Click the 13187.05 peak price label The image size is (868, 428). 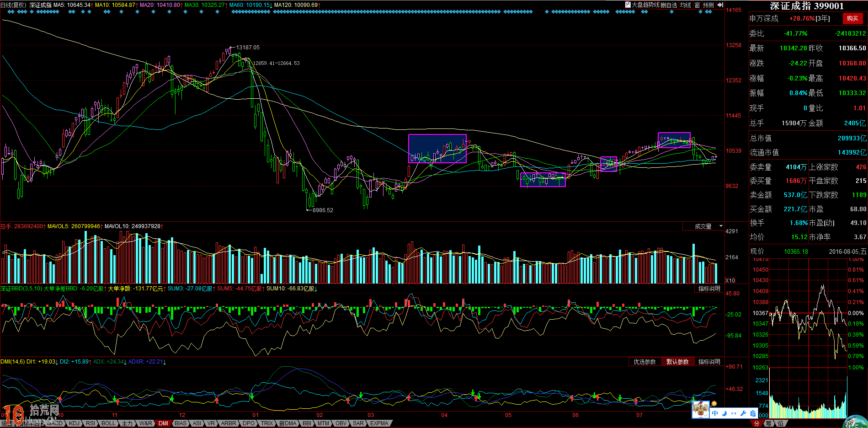pos(247,48)
